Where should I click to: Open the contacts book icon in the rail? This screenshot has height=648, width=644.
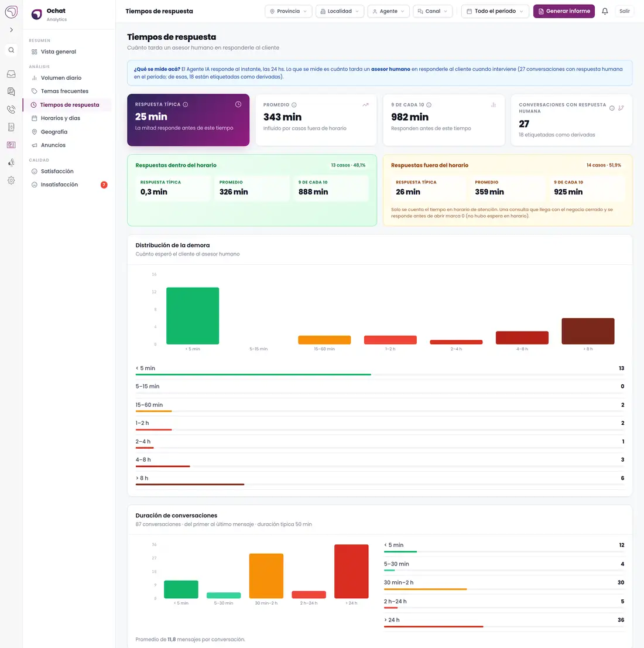pos(11,127)
